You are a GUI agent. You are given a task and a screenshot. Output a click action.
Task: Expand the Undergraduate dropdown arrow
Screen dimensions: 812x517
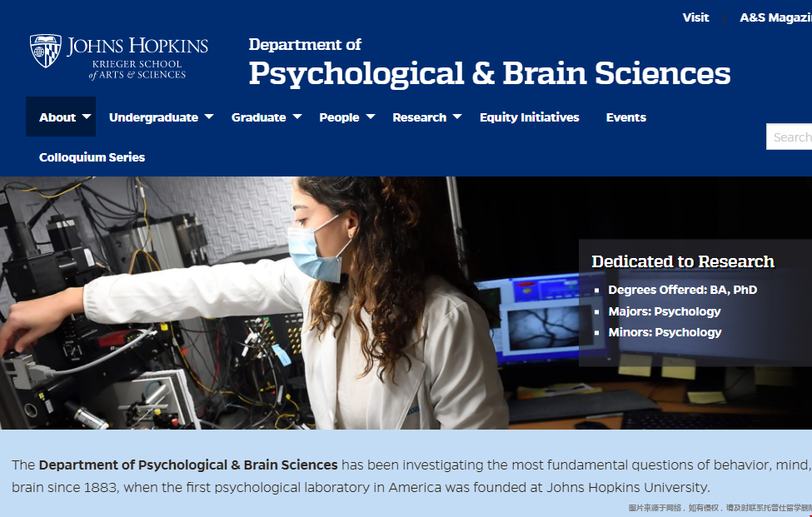tap(209, 117)
